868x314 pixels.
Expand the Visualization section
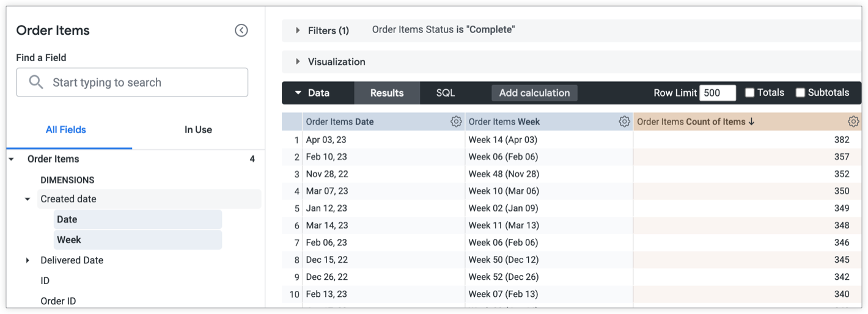[x=298, y=62]
